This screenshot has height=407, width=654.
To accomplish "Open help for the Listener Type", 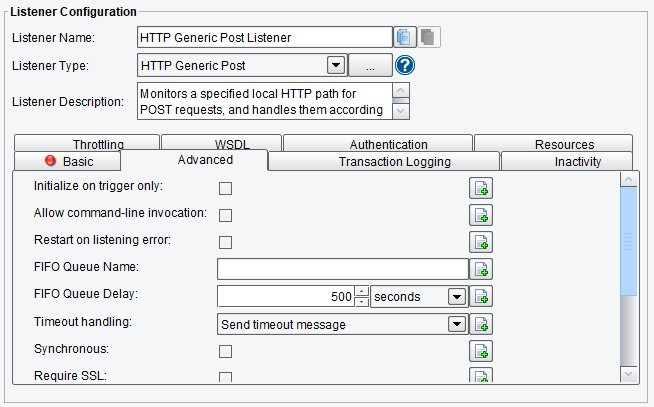I will pyautogui.click(x=405, y=65).
